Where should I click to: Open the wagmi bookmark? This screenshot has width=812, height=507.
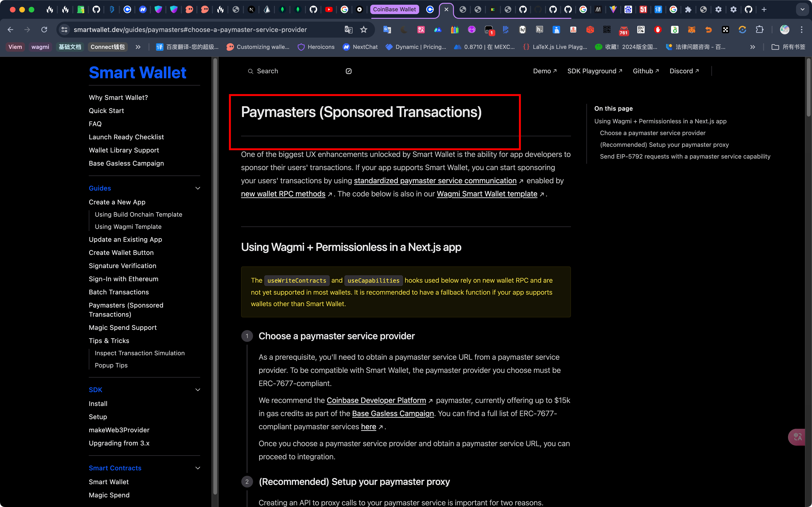pyautogui.click(x=40, y=47)
